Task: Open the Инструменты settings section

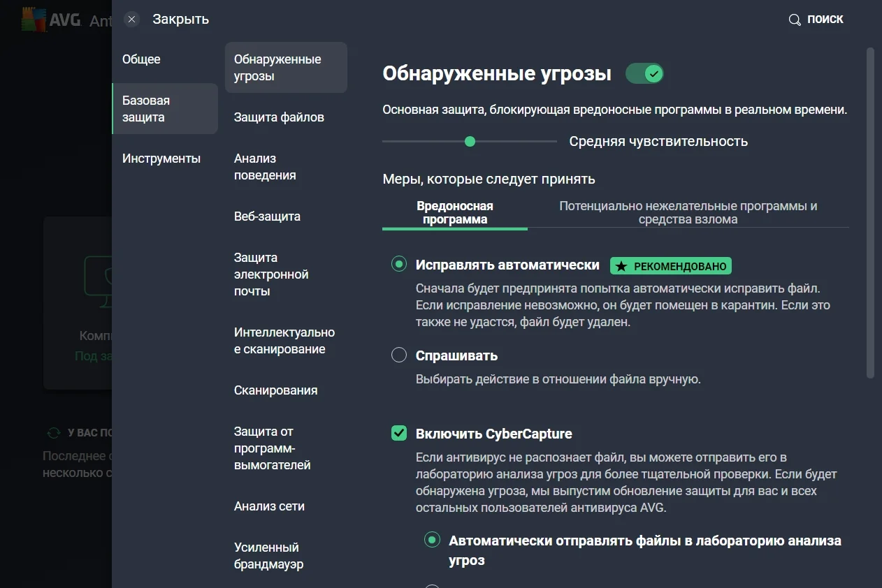Action: pyautogui.click(x=161, y=159)
